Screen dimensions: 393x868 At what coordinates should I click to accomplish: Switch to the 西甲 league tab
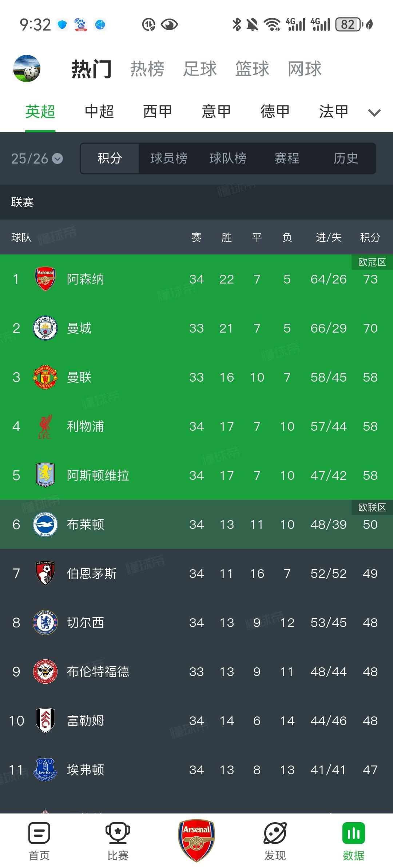(158, 112)
